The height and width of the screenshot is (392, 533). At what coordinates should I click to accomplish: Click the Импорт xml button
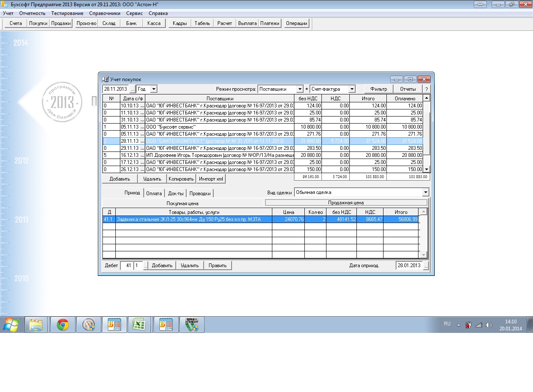coord(211,179)
